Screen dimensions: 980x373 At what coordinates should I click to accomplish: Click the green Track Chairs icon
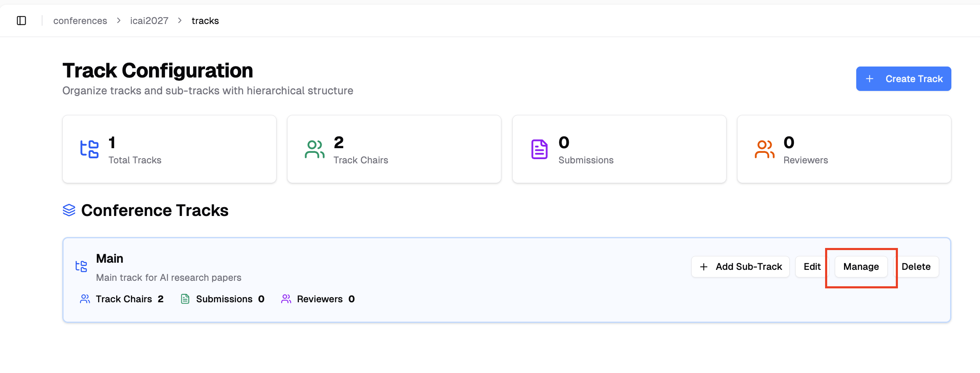314,149
